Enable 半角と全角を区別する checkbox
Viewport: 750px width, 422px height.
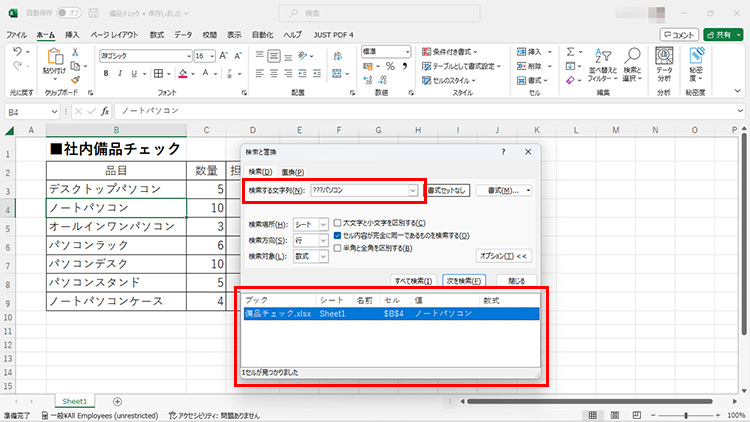click(337, 248)
